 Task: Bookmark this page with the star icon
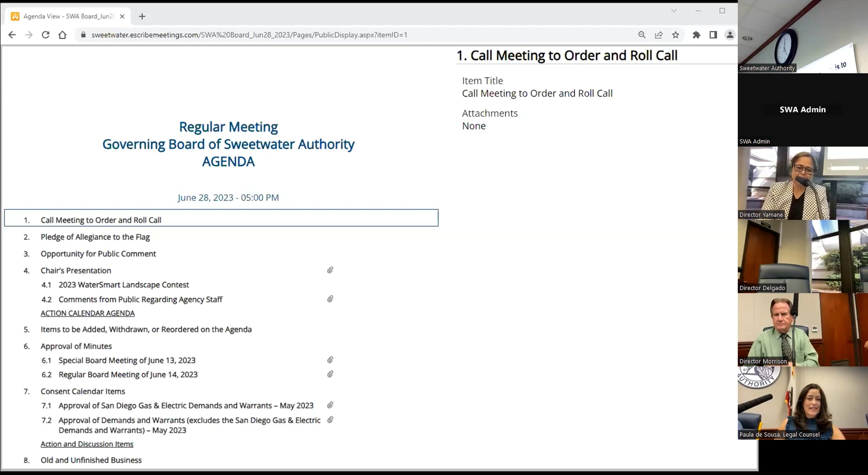click(x=676, y=35)
